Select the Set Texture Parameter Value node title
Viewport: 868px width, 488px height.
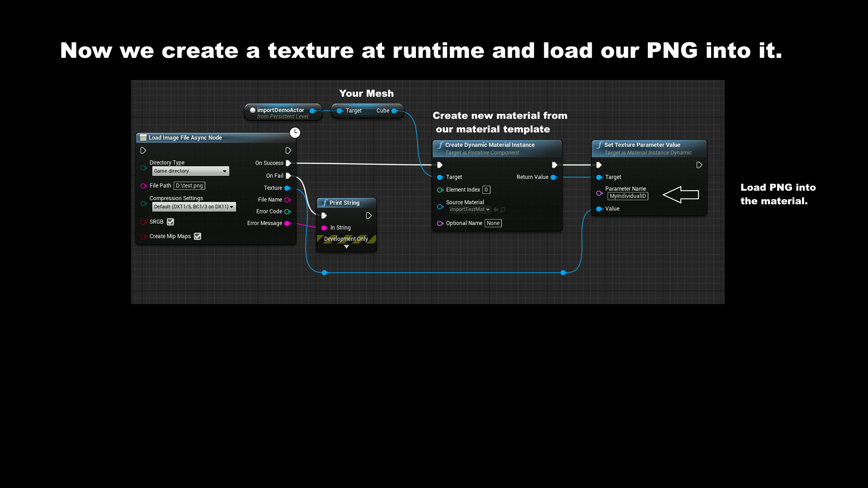[642, 145]
